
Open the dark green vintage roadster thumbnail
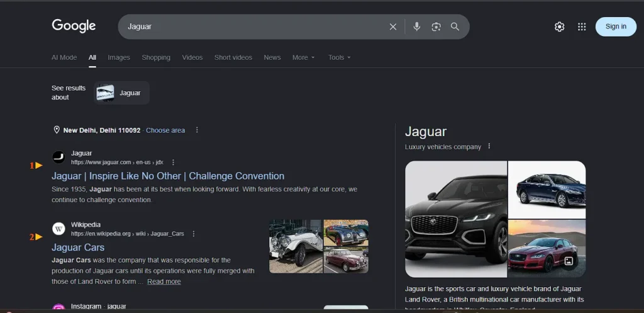346,233
